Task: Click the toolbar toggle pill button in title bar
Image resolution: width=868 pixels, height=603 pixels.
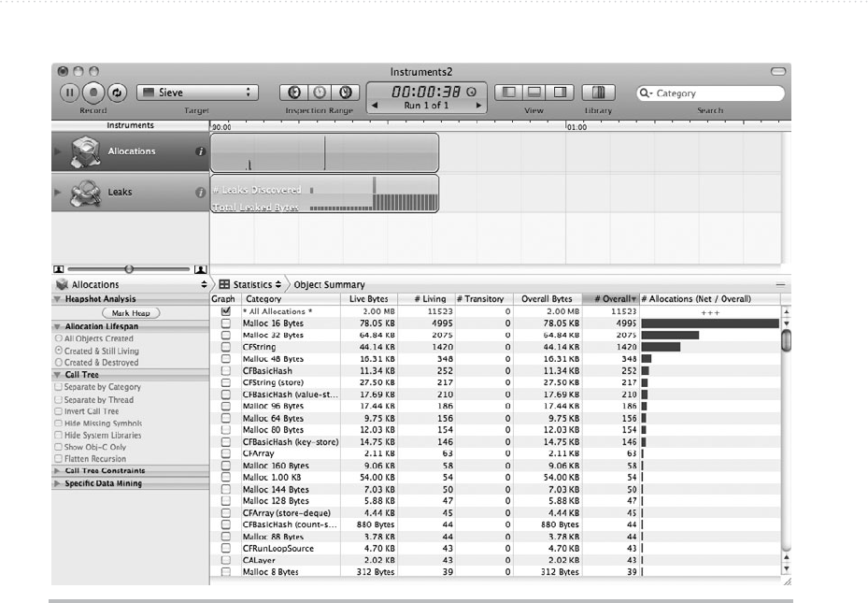Action: click(x=777, y=71)
